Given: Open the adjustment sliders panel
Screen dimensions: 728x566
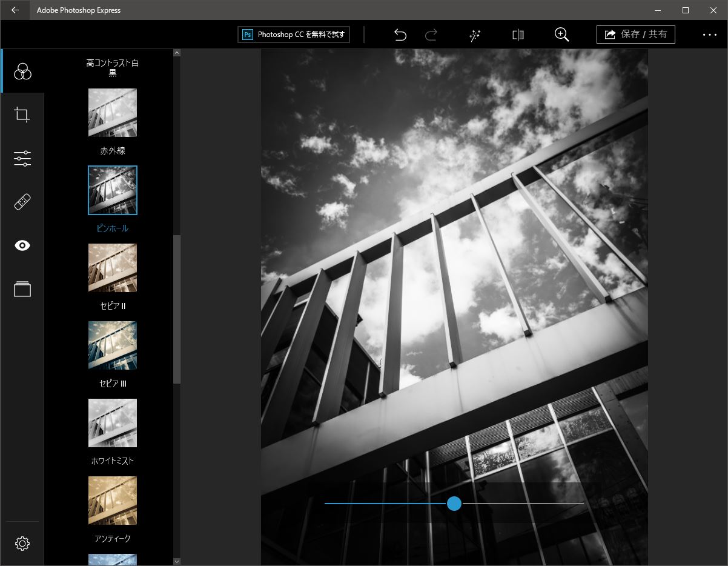Looking at the screenshot, I should 22,158.
